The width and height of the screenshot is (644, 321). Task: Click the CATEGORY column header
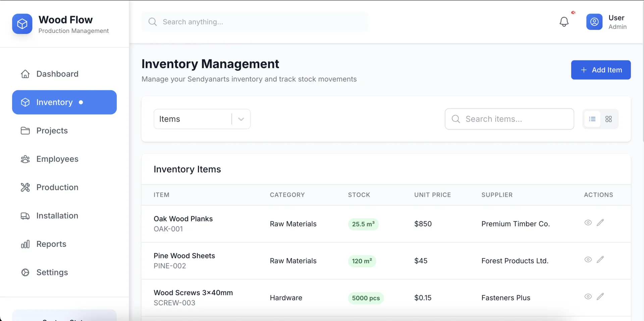point(287,195)
